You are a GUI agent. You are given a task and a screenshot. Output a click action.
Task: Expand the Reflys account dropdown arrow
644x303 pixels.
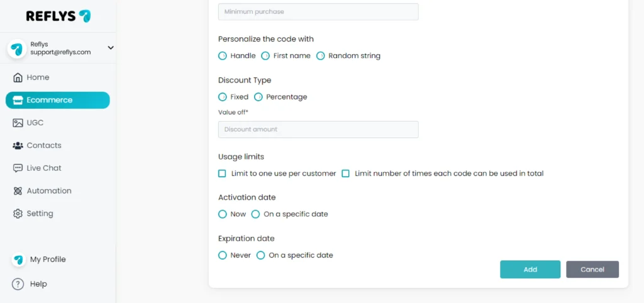click(x=111, y=48)
